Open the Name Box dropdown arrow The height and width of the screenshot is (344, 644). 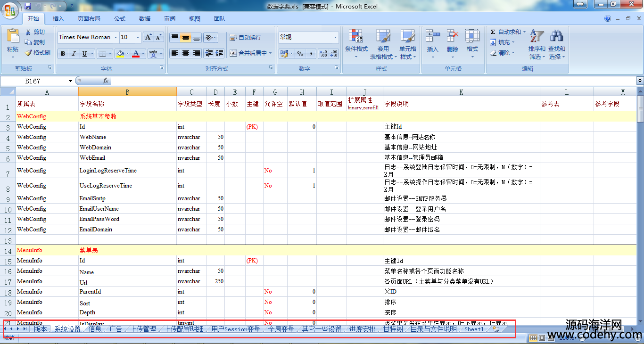(x=71, y=81)
